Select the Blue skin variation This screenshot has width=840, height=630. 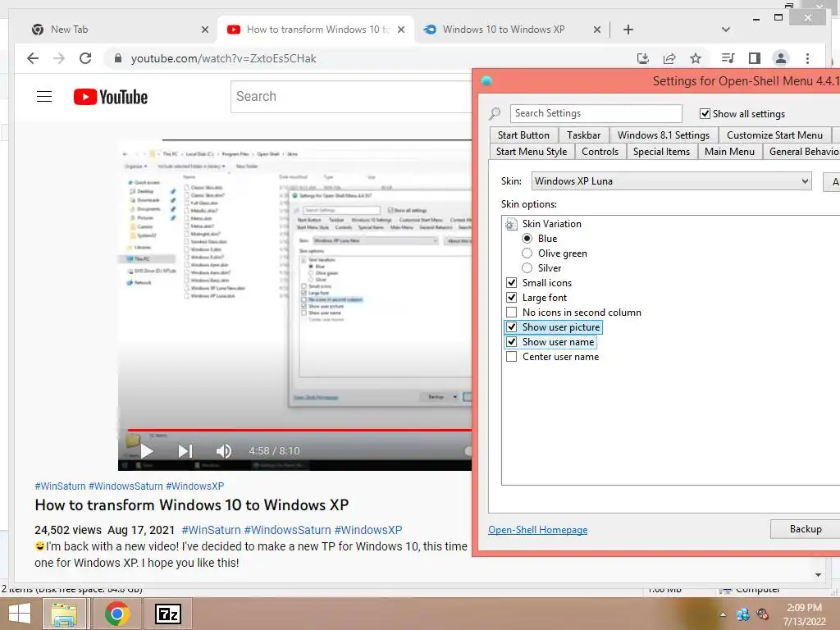coord(527,239)
